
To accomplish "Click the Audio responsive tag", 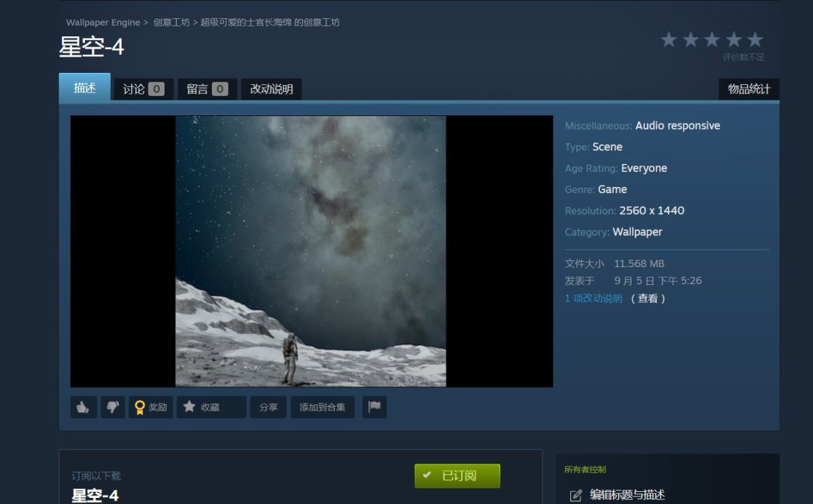I will coord(677,125).
